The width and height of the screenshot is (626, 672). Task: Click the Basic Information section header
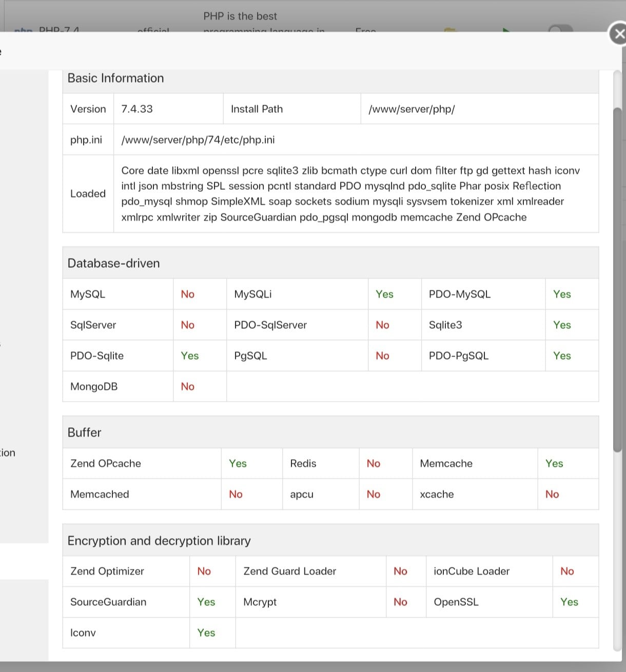pos(116,78)
